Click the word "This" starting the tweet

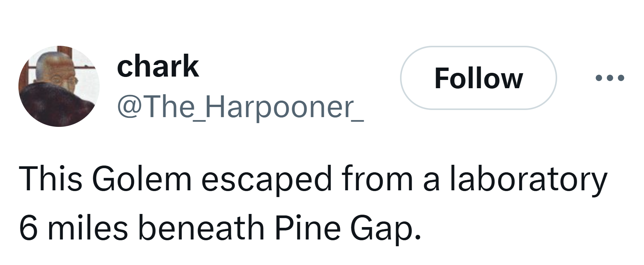[50, 179]
